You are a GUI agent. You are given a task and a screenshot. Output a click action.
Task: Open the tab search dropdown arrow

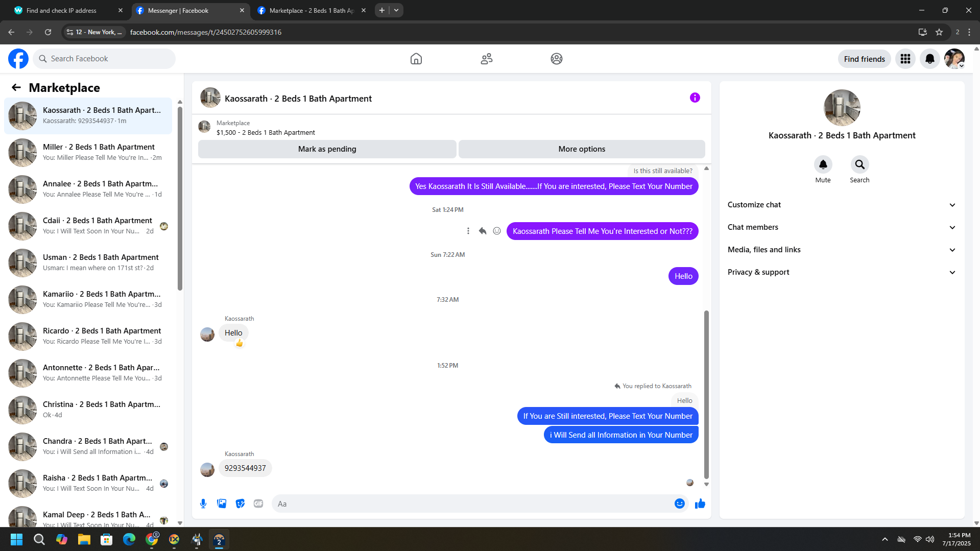tap(396, 10)
